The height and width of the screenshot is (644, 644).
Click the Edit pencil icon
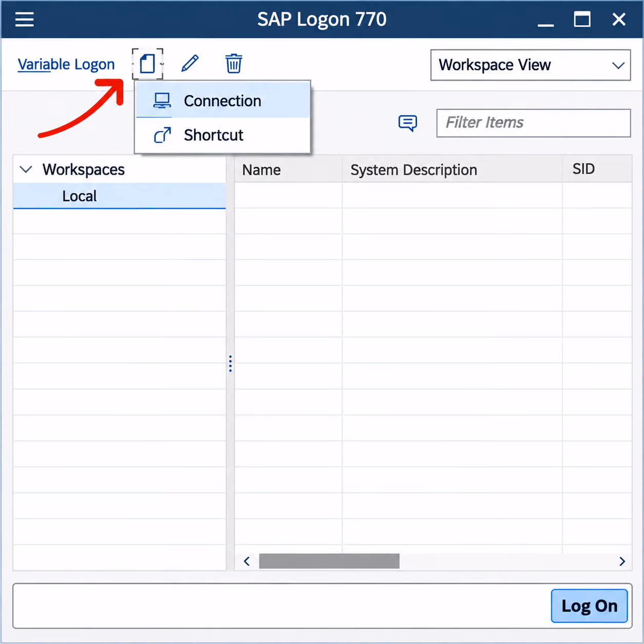click(x=190, y=64)
